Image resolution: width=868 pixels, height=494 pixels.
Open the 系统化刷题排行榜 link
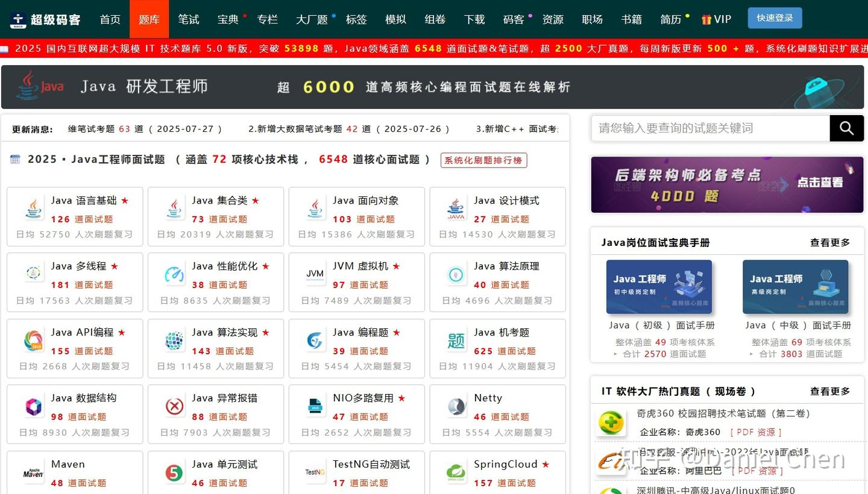pyautogui.click(x=483, y=160)
